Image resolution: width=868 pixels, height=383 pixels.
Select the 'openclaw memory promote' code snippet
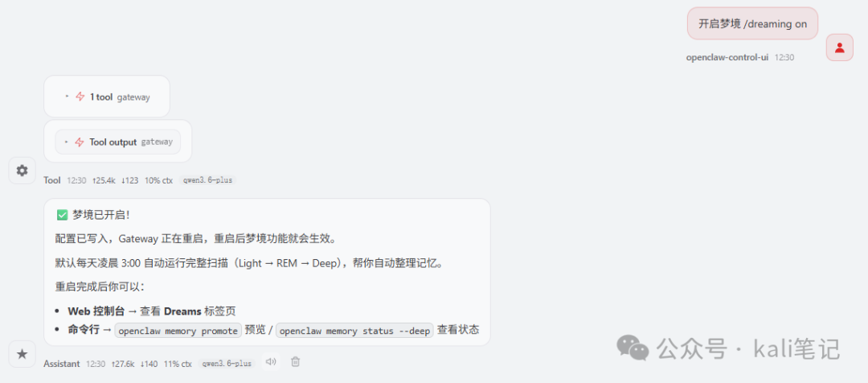tap(178, 331)
